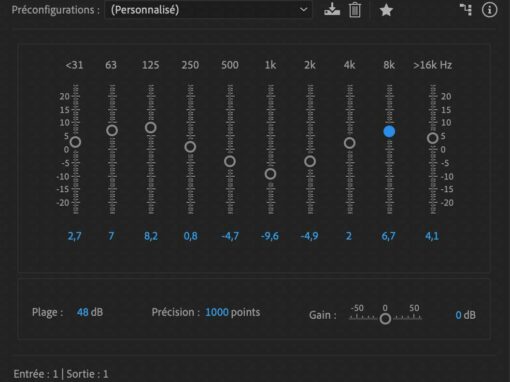The image size is (510, 382).
Task: Delete preset with the trash icon
Action: pos(355,10)
